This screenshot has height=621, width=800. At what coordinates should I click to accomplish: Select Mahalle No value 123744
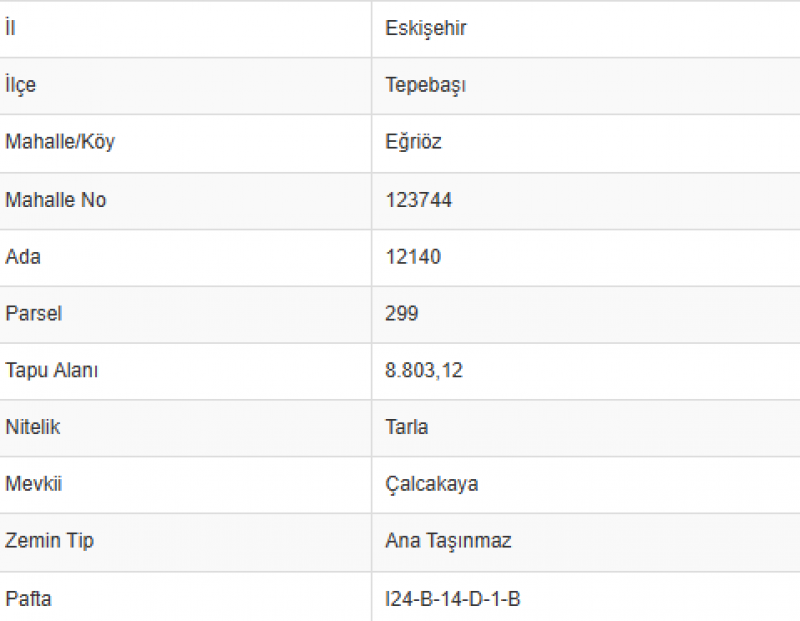coord(418,200)
